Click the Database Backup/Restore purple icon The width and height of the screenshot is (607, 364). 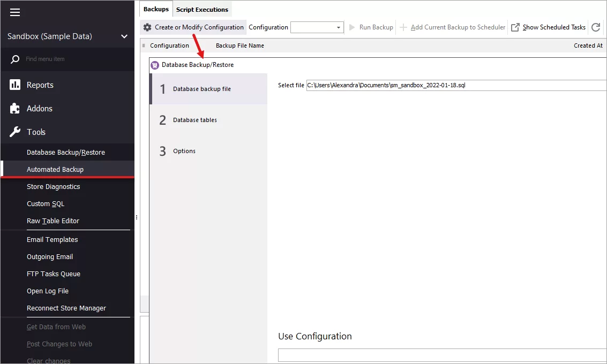pyautogui.click(x=155, y=65)
